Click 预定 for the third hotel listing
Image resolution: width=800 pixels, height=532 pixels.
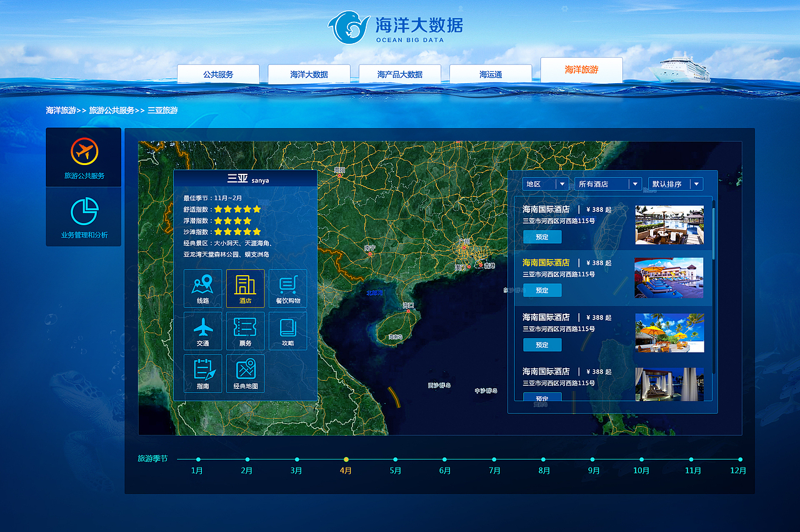point(542,345)
